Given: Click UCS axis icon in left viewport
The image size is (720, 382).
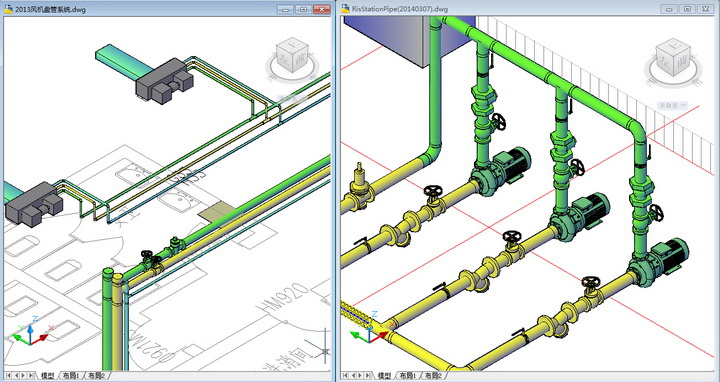Looking at the screenshot, I should 30,332.
